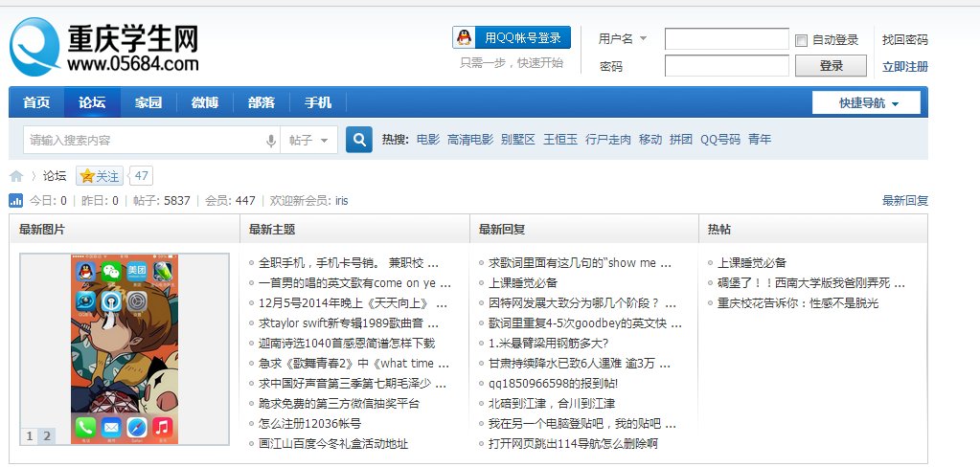Image resolution: width=980 pixels, height=467 pixels.
Task: Click hot search term QQ号码
Action: point(720,139)
